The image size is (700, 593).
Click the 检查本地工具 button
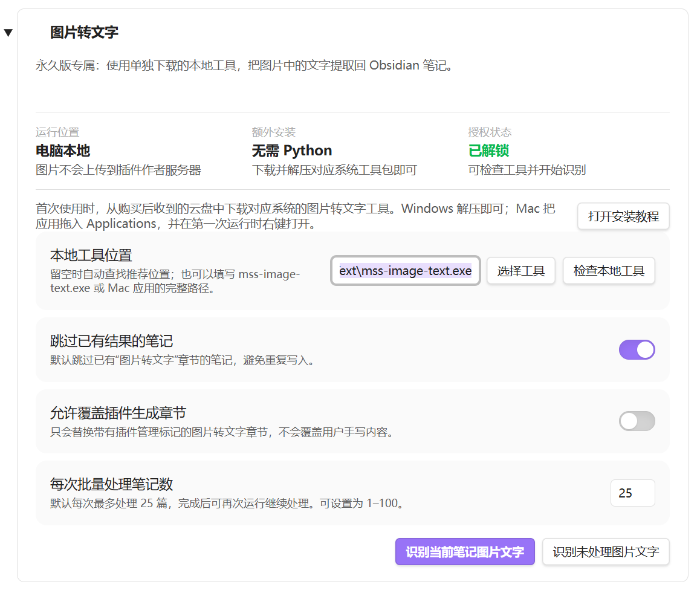click(x=609, y=271)
